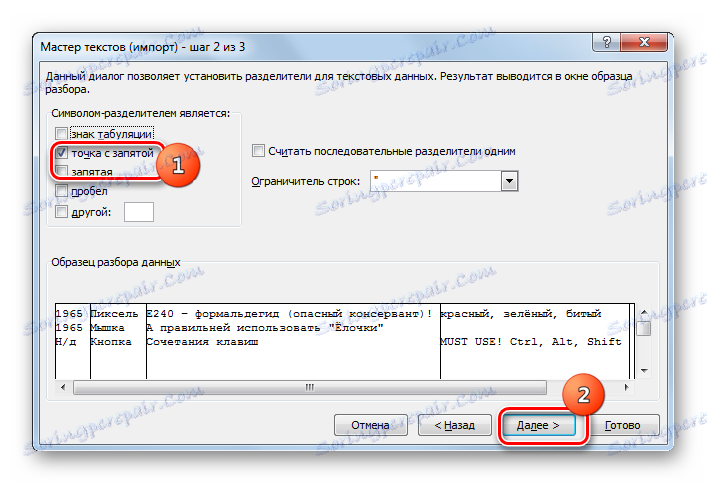Click preview text "красный, зелёный, битый"
Viewport: 707px width, 484px height.
[521, 314]
